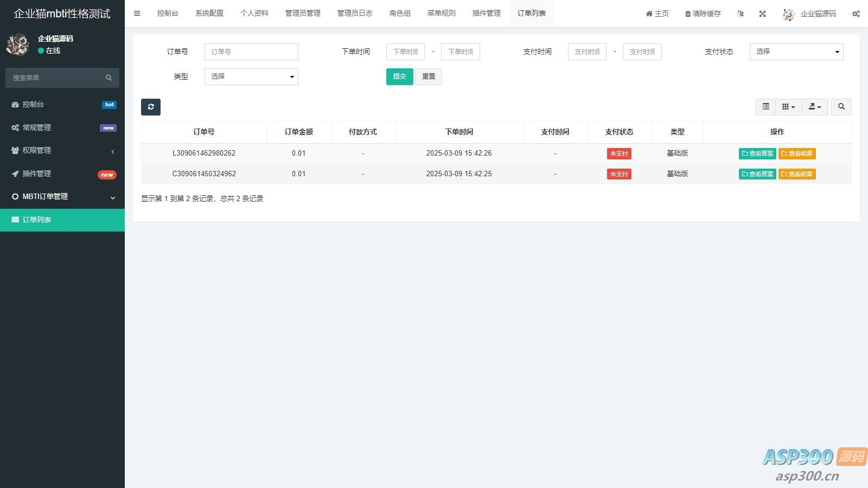The height and width of the screenshot is (488, 868).
Task: Collapse the sidebar with the hamburger icon
Action: click(x=137, y=13)
